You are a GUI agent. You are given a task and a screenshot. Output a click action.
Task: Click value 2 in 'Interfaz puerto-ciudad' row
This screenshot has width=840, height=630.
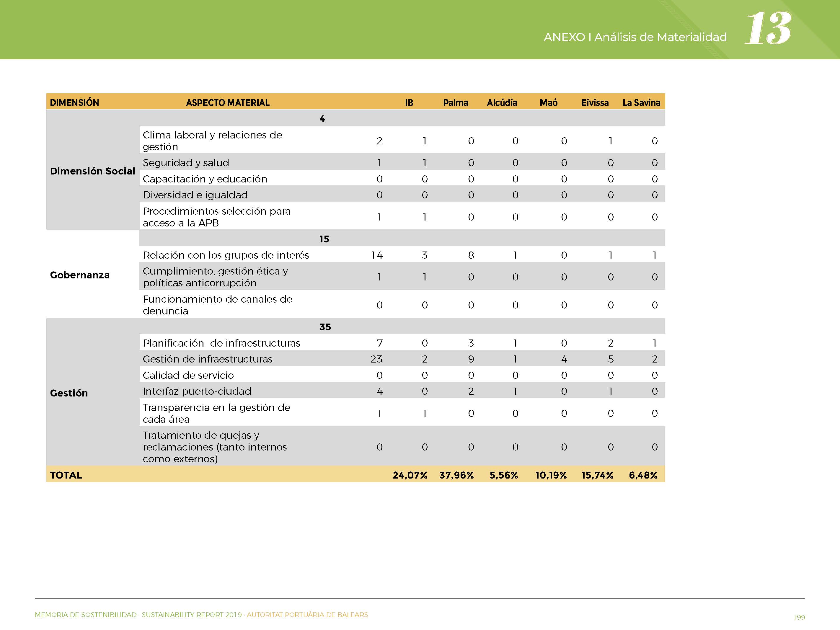(471, 391)
